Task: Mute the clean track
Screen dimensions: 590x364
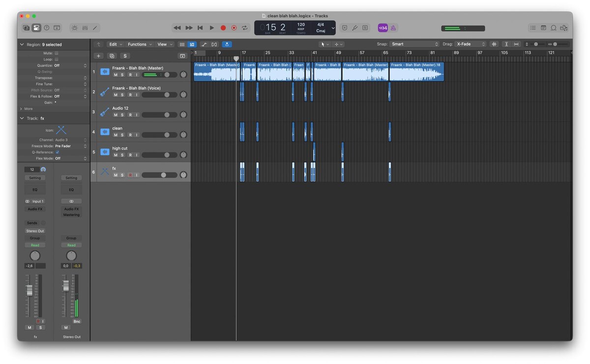Action: coord(116,135)
